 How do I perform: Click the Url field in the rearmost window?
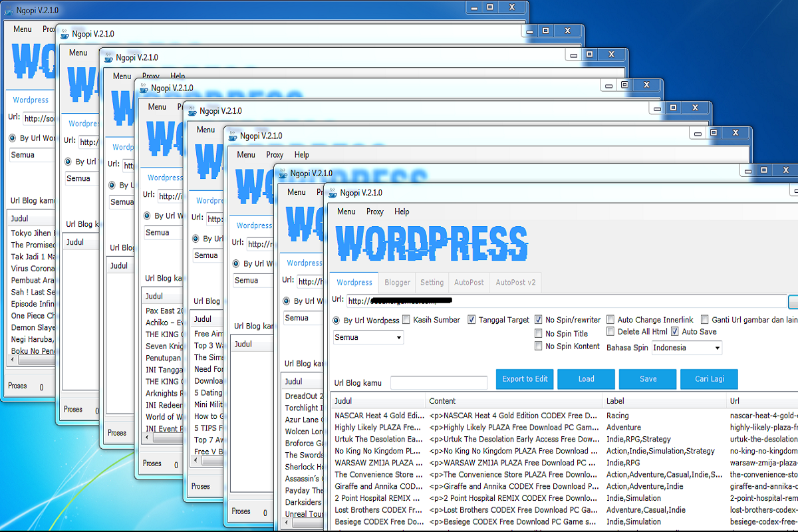click(x=39, y=119)
